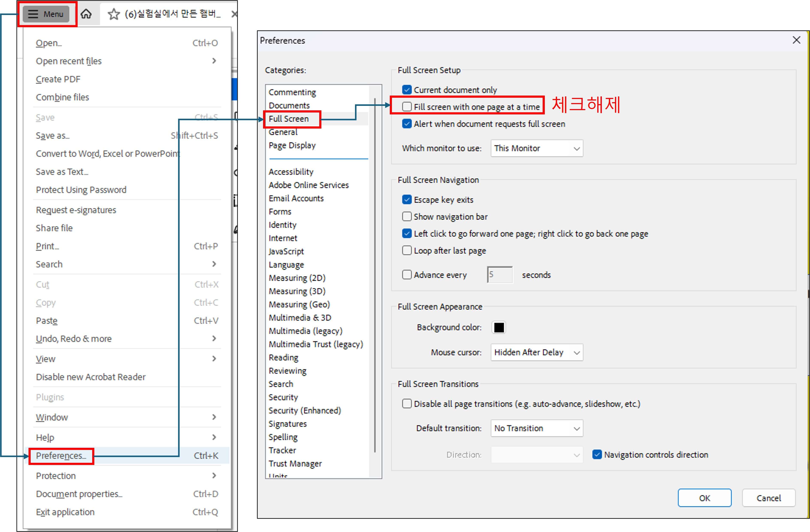Check "Disable all page transitions"
The width and height of the screenshot is (810, 532).
pyautogui.click(x=407, y=403)
